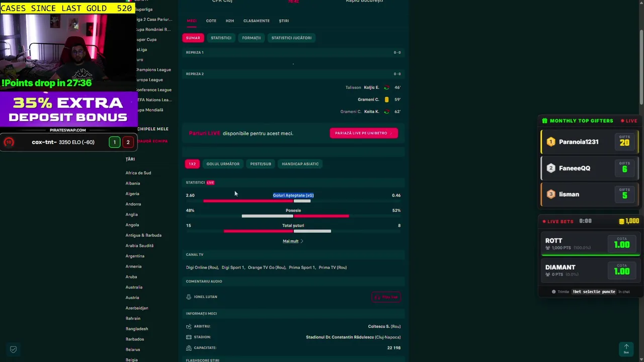Viewport: 644px width, 362px height.
Task: Open country Australia in list
Action: 134,287
